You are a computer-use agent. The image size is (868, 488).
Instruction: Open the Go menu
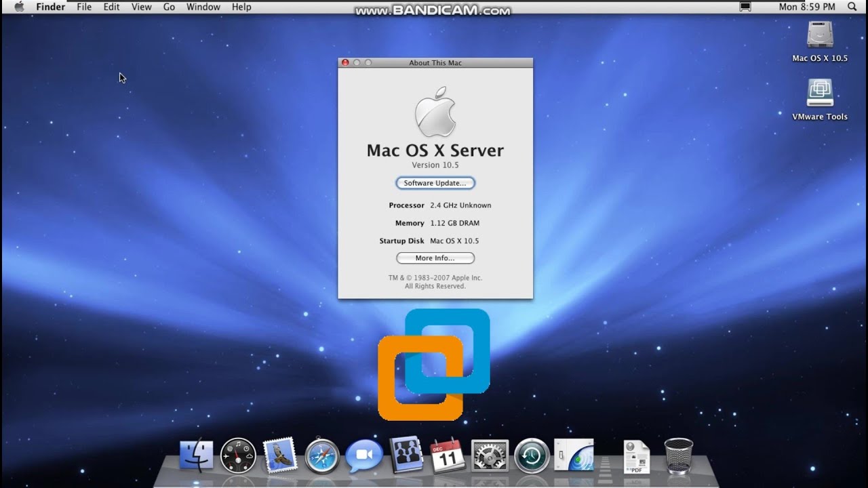tap(169, 7)
